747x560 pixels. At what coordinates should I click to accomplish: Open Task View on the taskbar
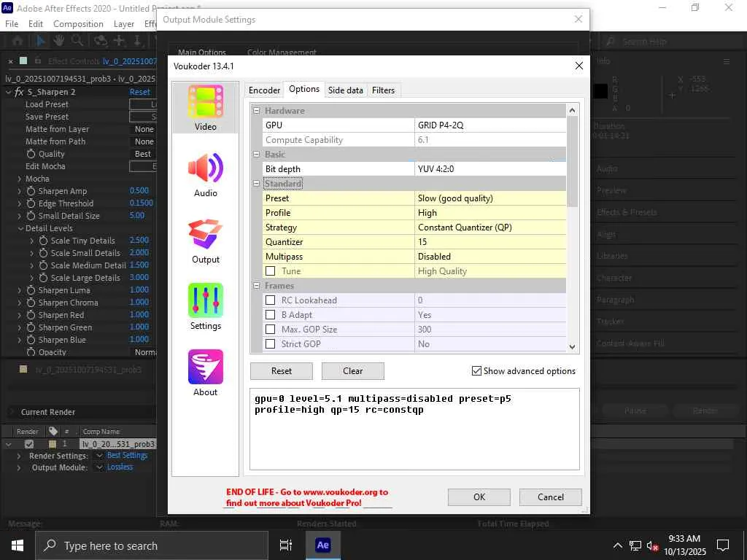click(286, 545)
